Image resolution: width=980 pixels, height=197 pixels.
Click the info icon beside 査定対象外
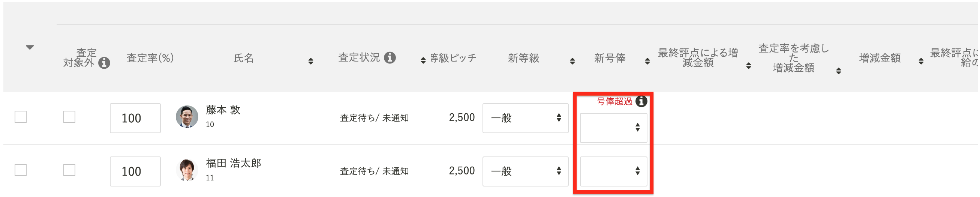click(x=104, y=63)
